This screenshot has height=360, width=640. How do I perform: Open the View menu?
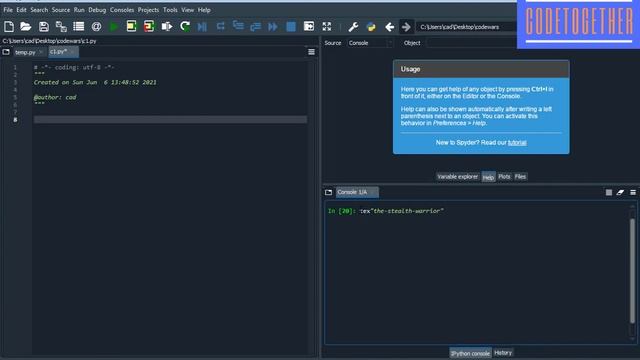pyautogui.click(x=188, y=10)
